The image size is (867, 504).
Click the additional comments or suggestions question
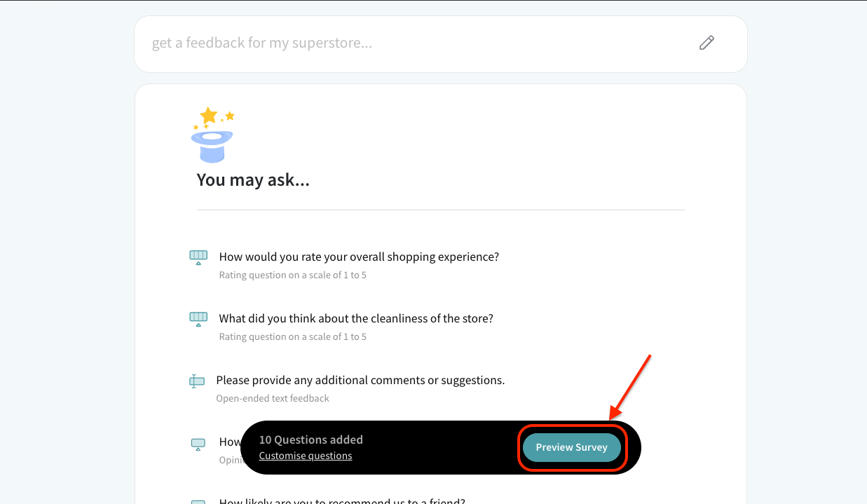(360, 380)
